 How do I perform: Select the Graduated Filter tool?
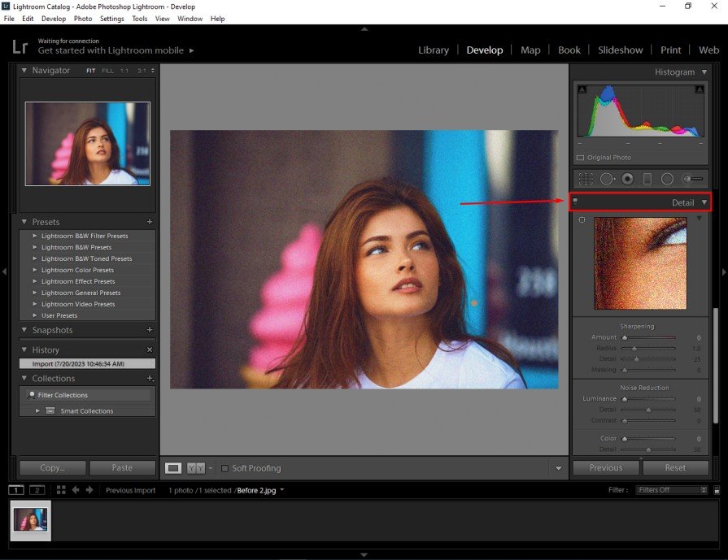tap(646, 178)
